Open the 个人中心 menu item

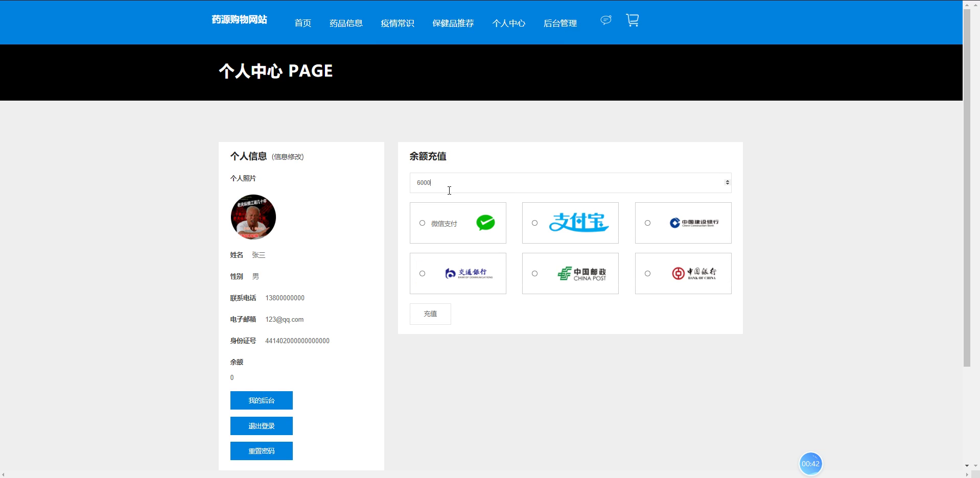point(508,23)
